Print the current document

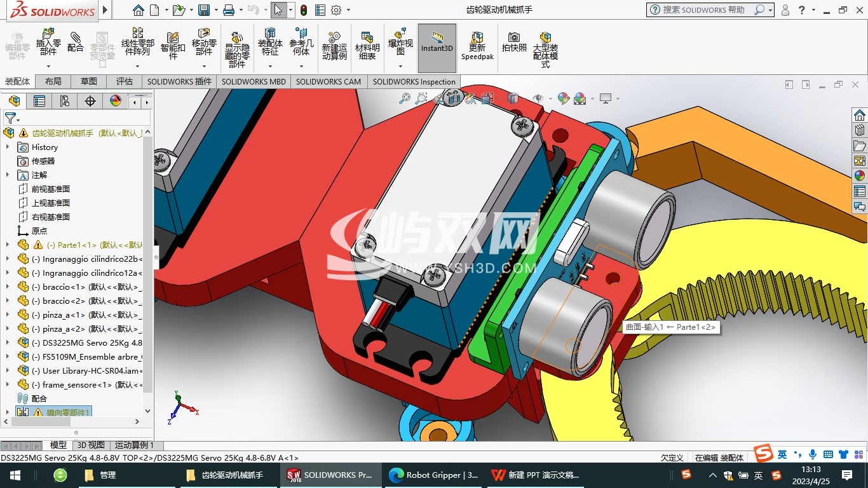click(229, 10)
